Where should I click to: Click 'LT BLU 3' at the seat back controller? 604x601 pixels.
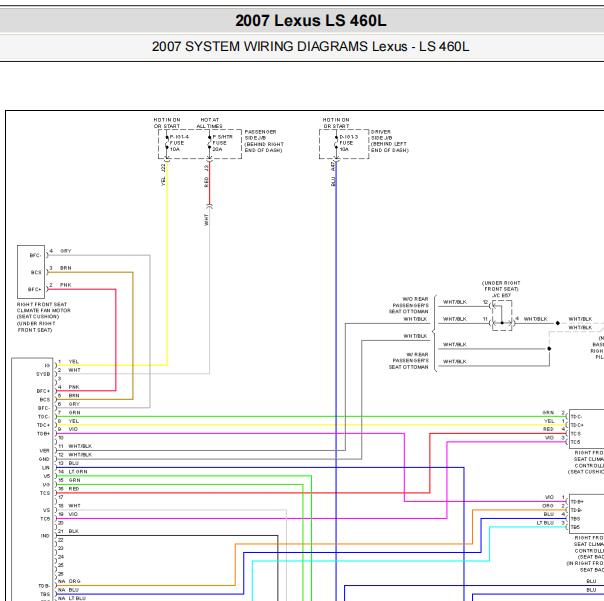coord(551,523)
